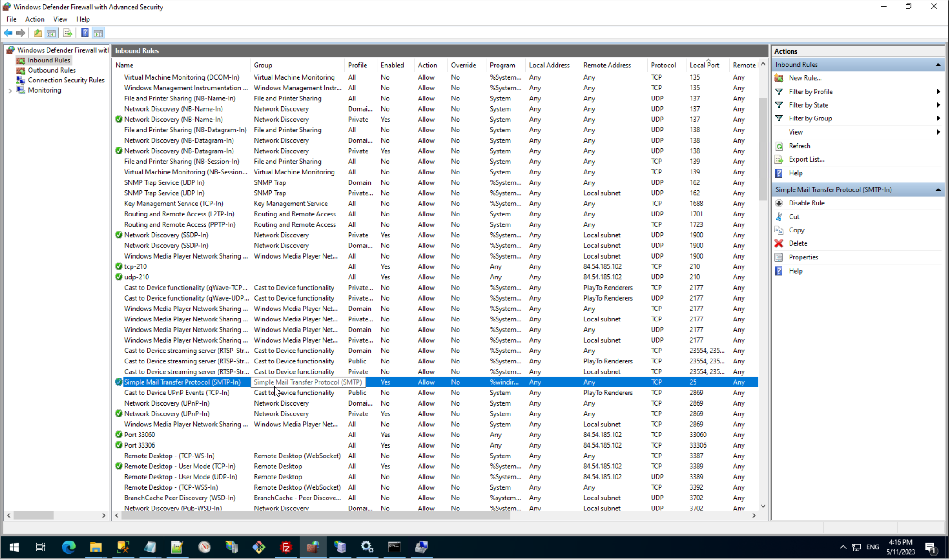This screenshot has height=560, width=949.
Task: Click the blue Help toolbar icon
Action: (x=85, y=33)
